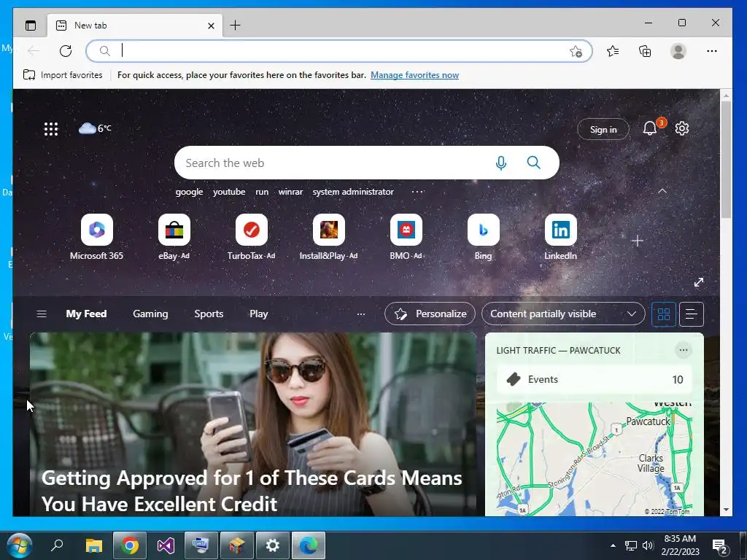
Task: Select the Gaming feed tab
Action: click(150, 314)
